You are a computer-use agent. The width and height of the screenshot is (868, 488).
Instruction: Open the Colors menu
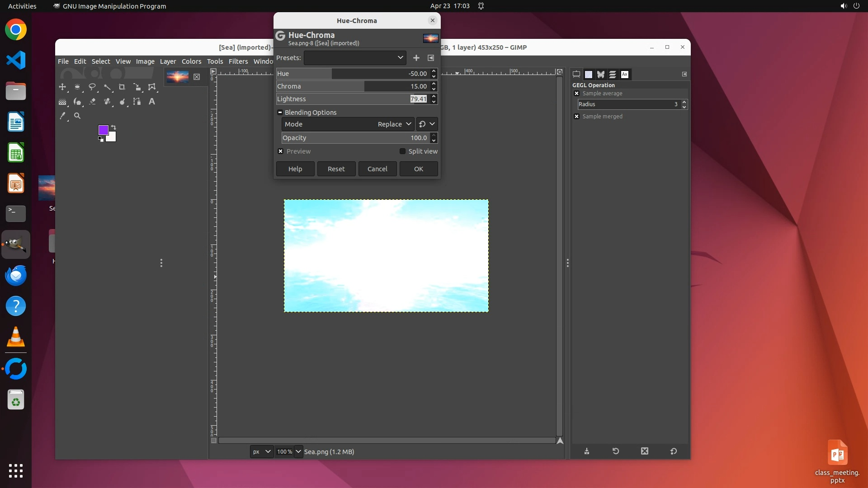tap(191, 61)
